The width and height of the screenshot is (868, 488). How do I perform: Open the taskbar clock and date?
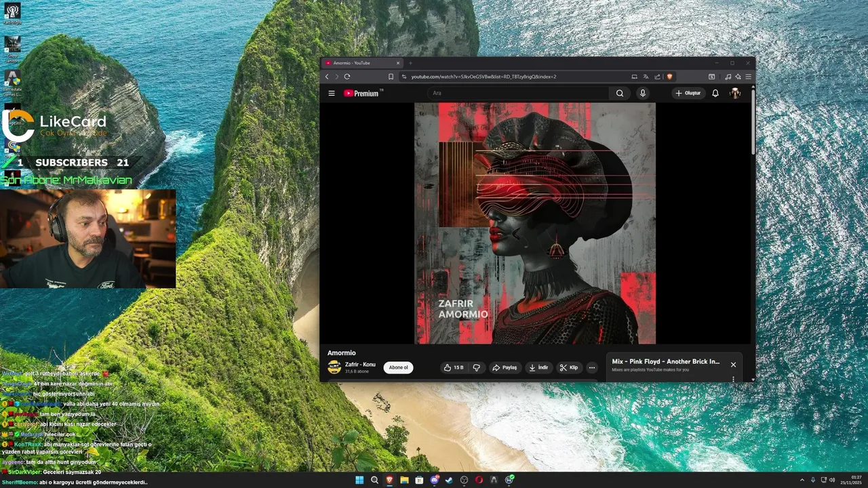852,480
